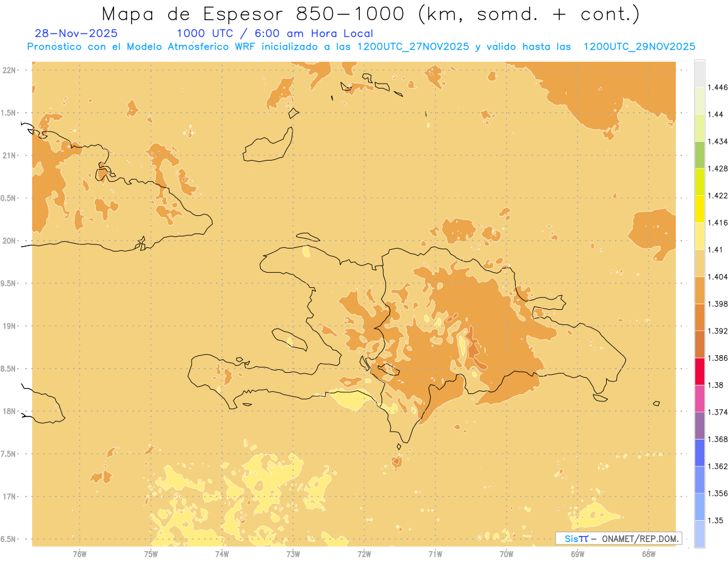Screen dimensions: 728x562
Task: Click the color bar value "1.35"
Action: click(716, 520)
